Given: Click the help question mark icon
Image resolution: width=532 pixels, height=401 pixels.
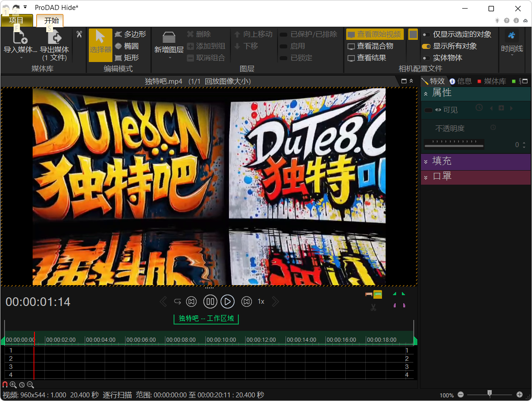Looking at the screenshot, I should (x=507, y=20).
